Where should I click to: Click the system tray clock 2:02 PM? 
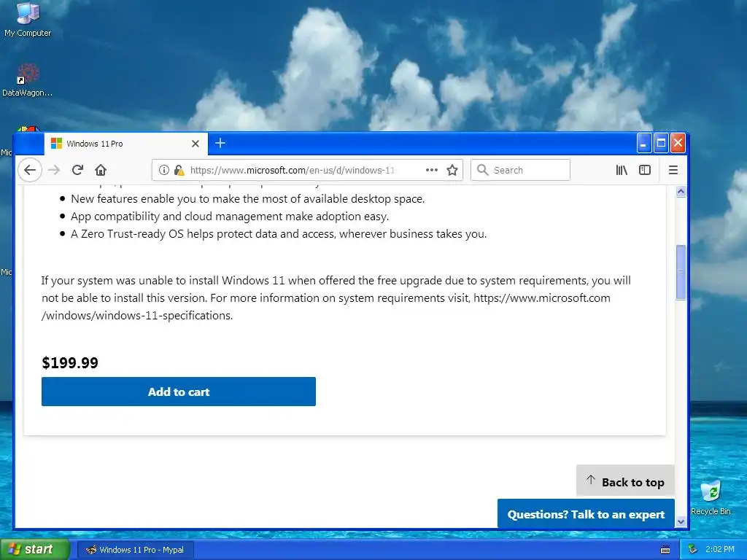tap(720, 549)
